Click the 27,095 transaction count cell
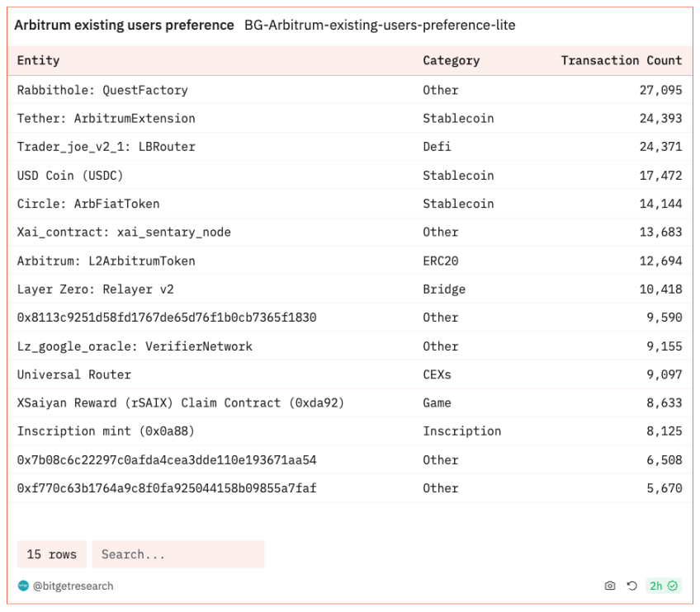700x612 pixels. point(660,90)
